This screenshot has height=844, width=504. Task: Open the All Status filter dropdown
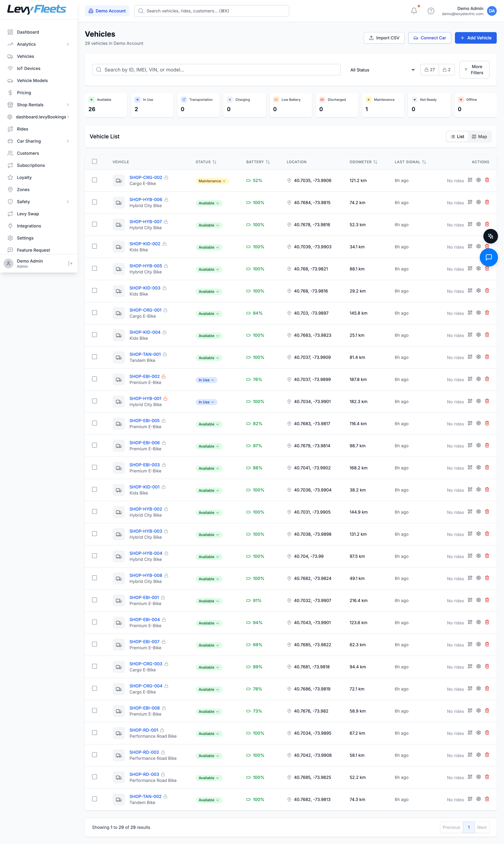(x=382, y=70)
